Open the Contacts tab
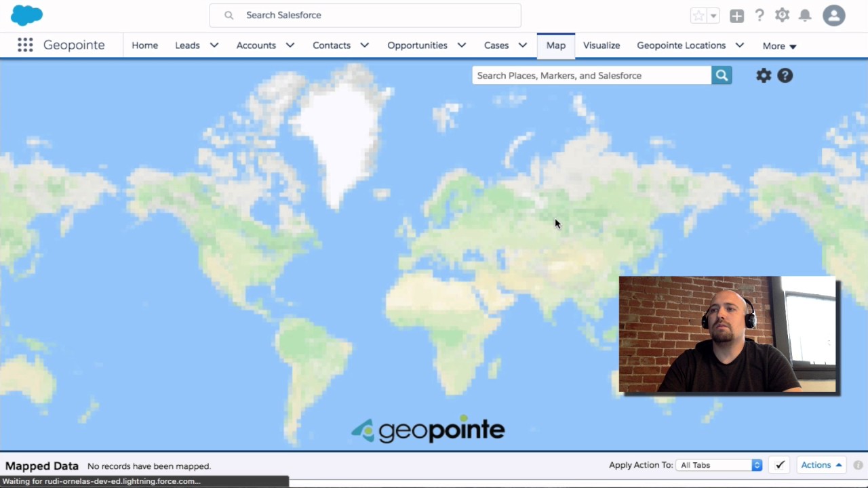 pyautogui.click(x=331, y=45)
